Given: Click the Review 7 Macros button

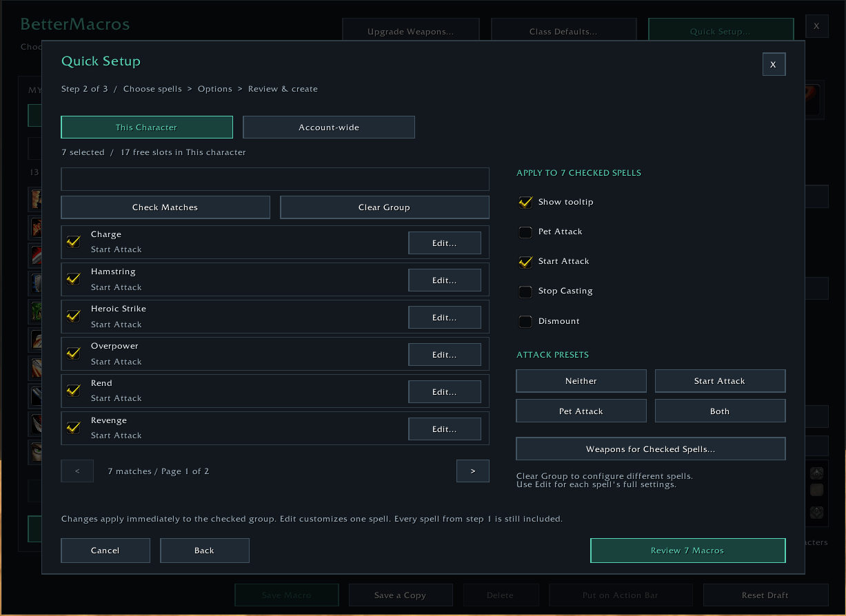Looking at the screenshot, I should [x=688, y=551].
